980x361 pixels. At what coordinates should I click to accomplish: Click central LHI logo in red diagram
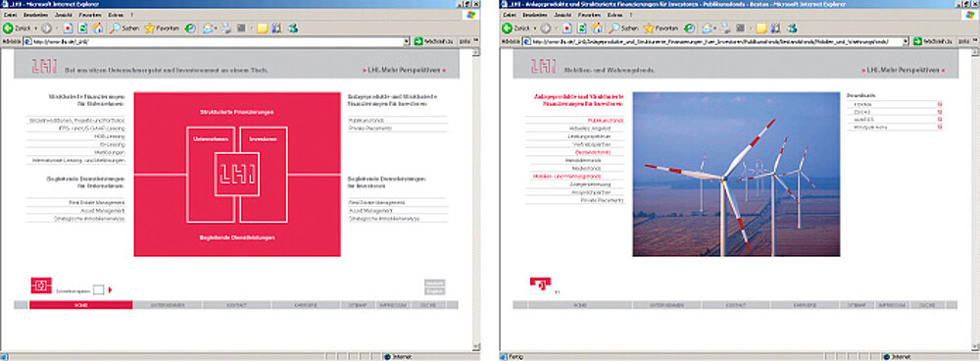click(x=237, y=174)
